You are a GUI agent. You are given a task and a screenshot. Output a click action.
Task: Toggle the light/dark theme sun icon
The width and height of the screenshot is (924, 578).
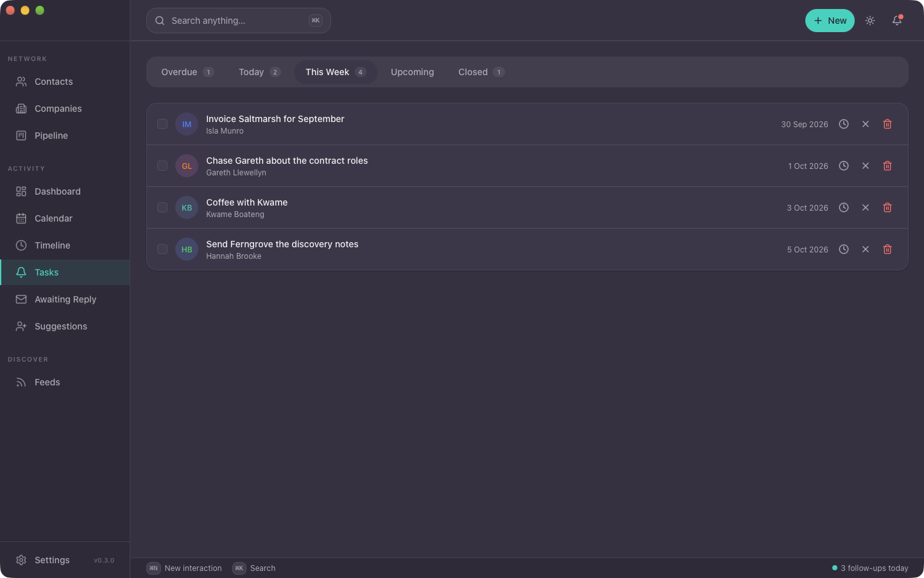click(x=870, y=21)
